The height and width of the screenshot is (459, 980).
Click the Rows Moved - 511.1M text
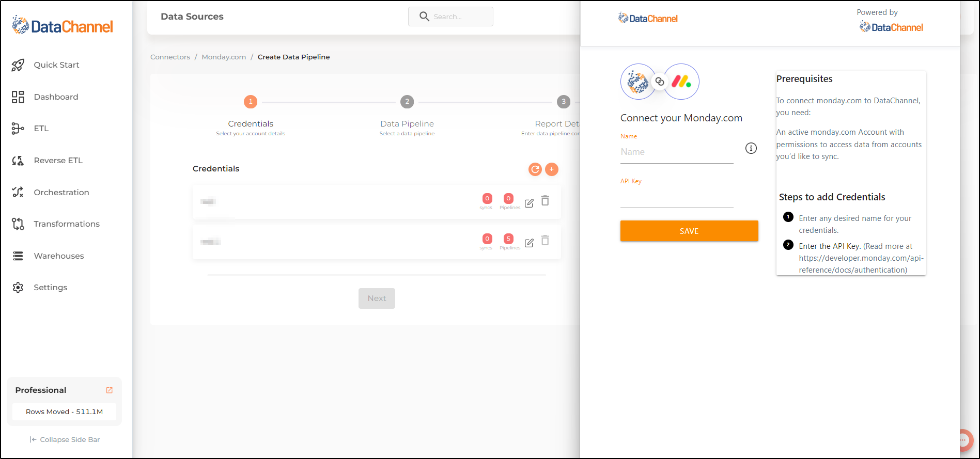tap(65, 412)
